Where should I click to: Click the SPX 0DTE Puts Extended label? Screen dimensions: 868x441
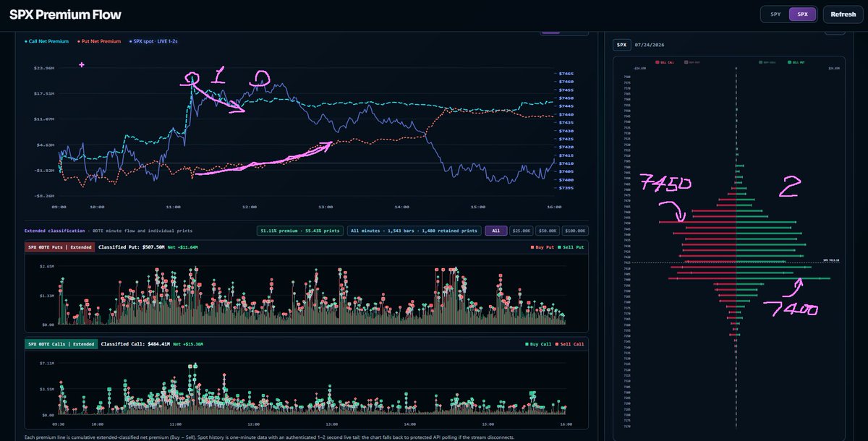pos(59,247)
